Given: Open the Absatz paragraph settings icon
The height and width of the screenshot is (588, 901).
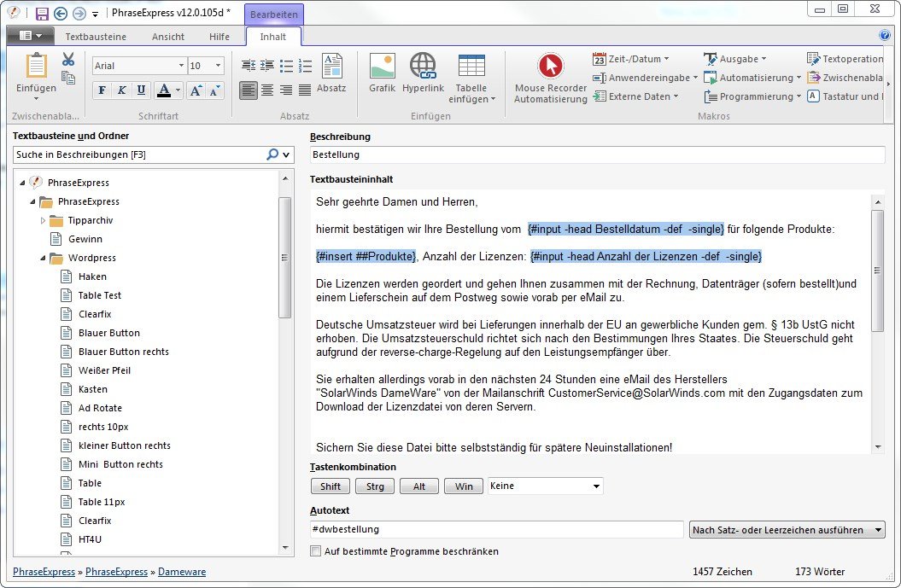Looking at the screenshot, I should [x=331, y=67].
